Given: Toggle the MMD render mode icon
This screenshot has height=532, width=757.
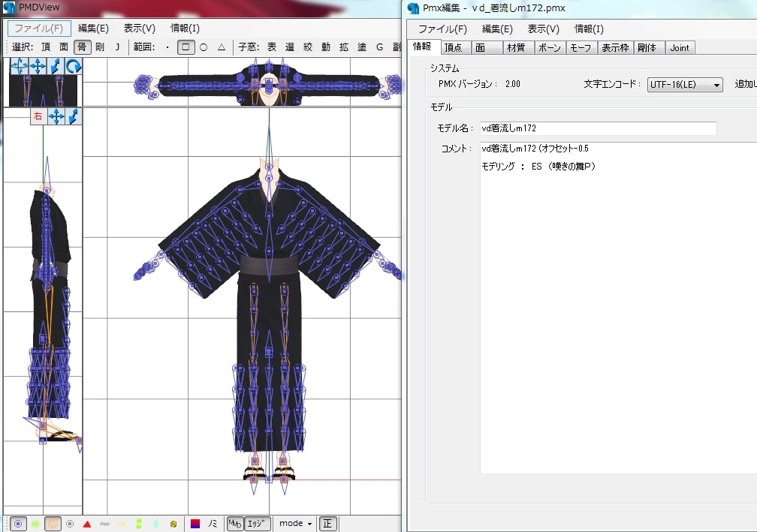Looking at the screenshot, I should tap(235, 523).
